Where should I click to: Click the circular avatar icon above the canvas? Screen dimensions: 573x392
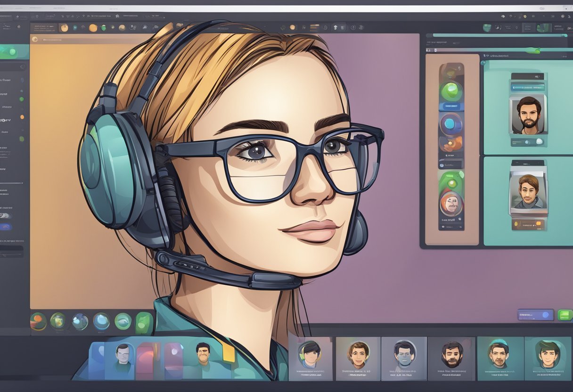(35, 39)
